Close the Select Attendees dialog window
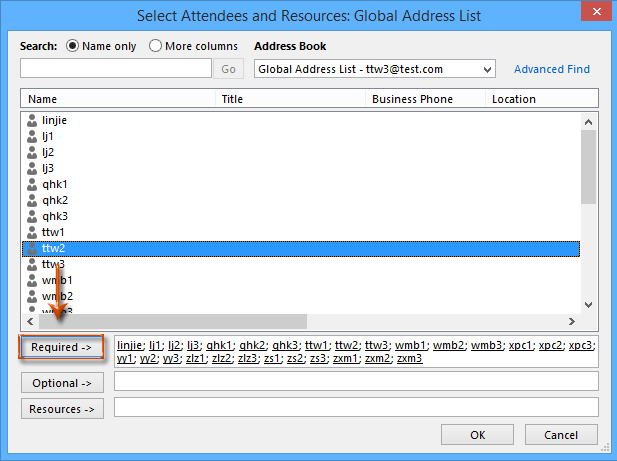This screenshot has height=461, width=617. click(597, 11)
